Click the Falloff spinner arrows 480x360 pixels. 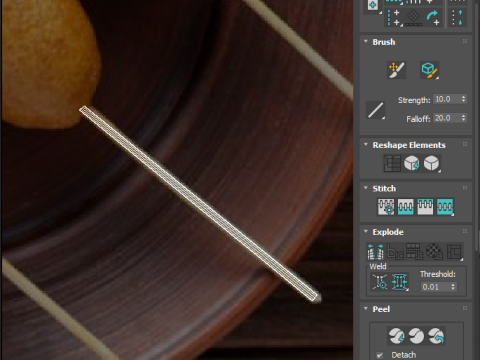point(464,118)
